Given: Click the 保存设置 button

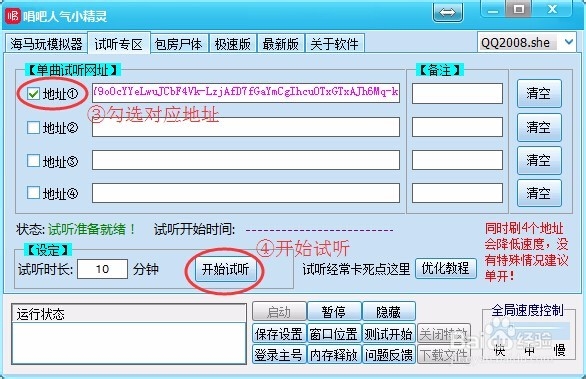Looking at the screenshot, I should pyautogui.click(x=279, y=334).
